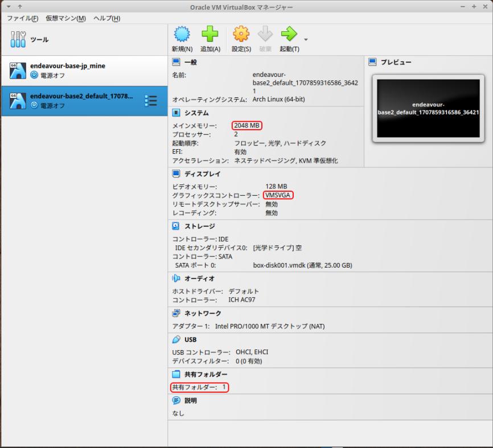This screenshot has width=493, height=448.
Task: Maximize the window using the plus button
Action: pos(474,6)
